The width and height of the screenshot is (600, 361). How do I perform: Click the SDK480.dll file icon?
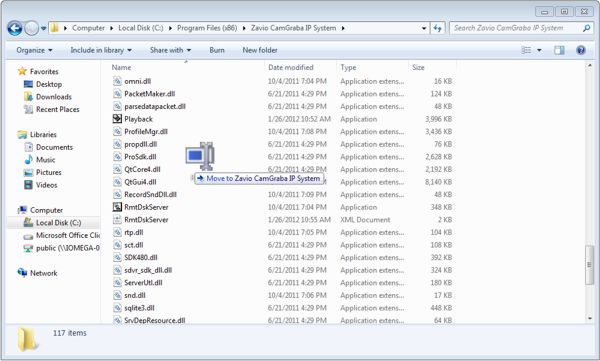(117, 258)
